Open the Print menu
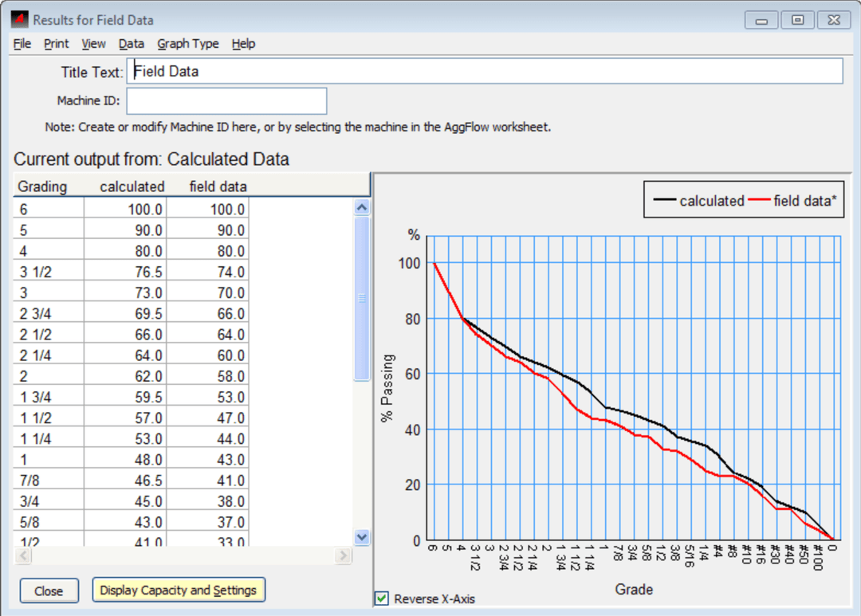This screenshot has width=861, height=616. (x=57, y=44)
